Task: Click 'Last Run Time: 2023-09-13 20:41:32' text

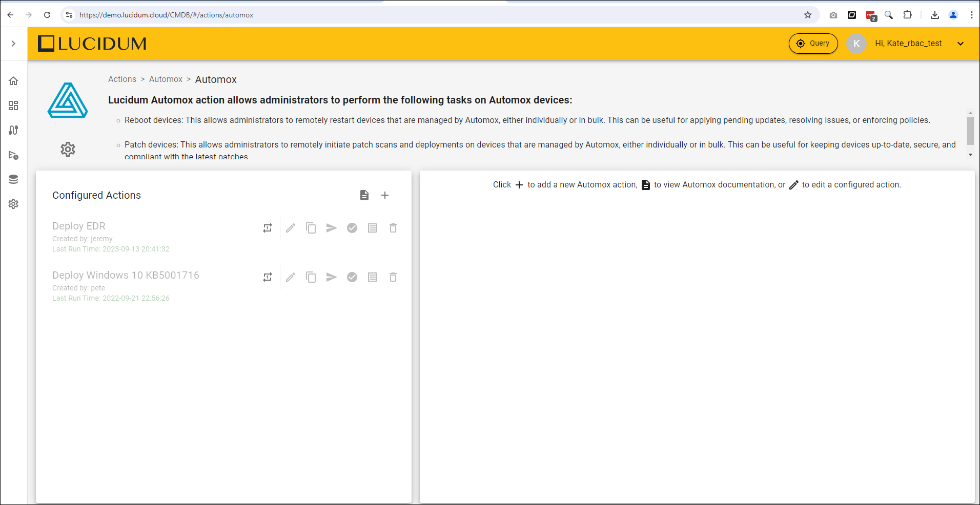Action: coord(111,249)
